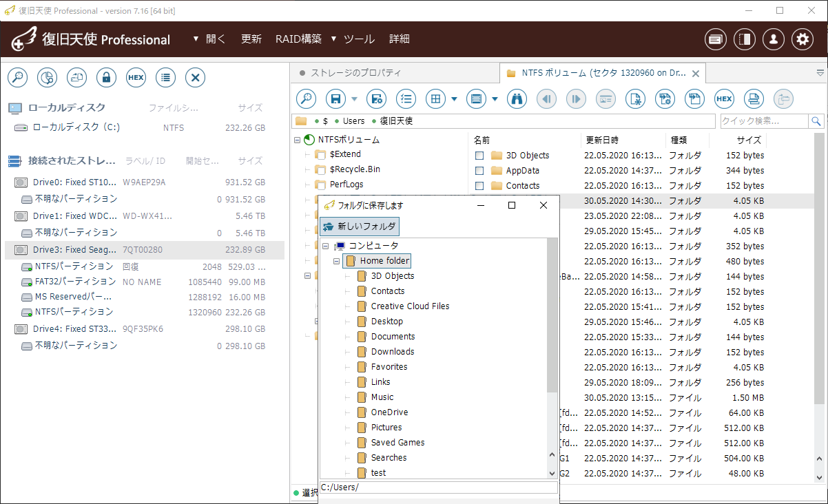The width and height of the screenshot is (828, 504).
Task: Select Documents in the save dialog tree
Action: [x=393, y=337]
